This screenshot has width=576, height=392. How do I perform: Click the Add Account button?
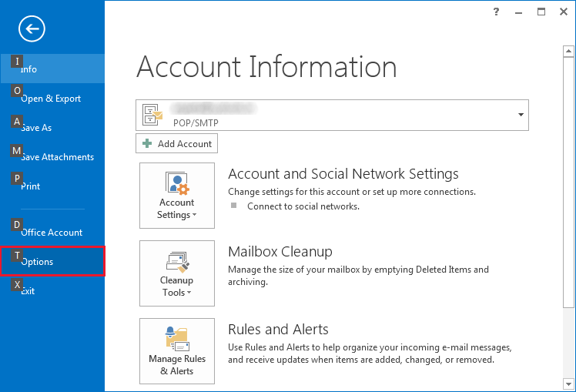click(x=176, y=143)
